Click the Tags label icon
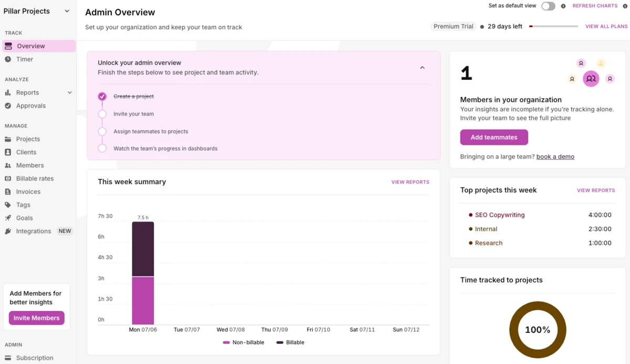The image size is (630, 364). click(x=8, y=205)
